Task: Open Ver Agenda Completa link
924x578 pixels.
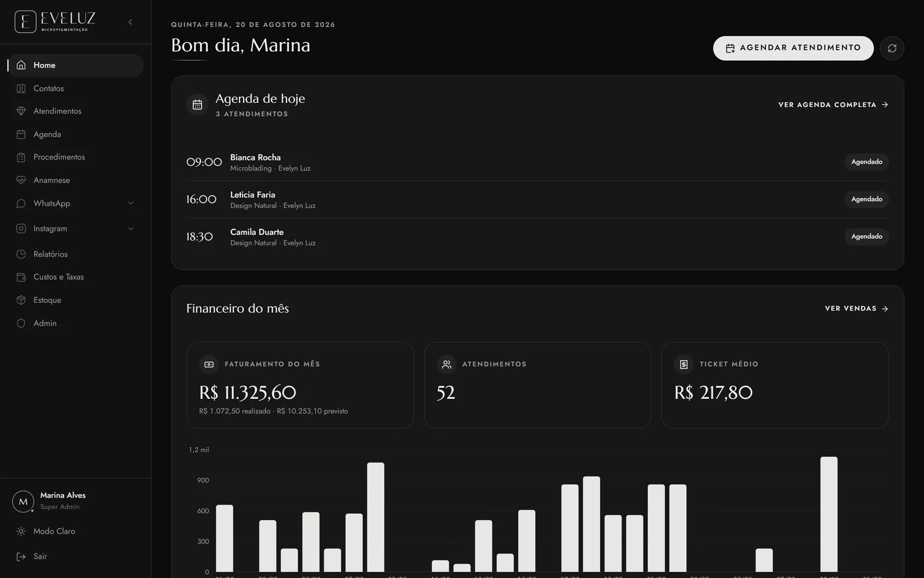Action: pyautogui.click(x=833, y=105)
